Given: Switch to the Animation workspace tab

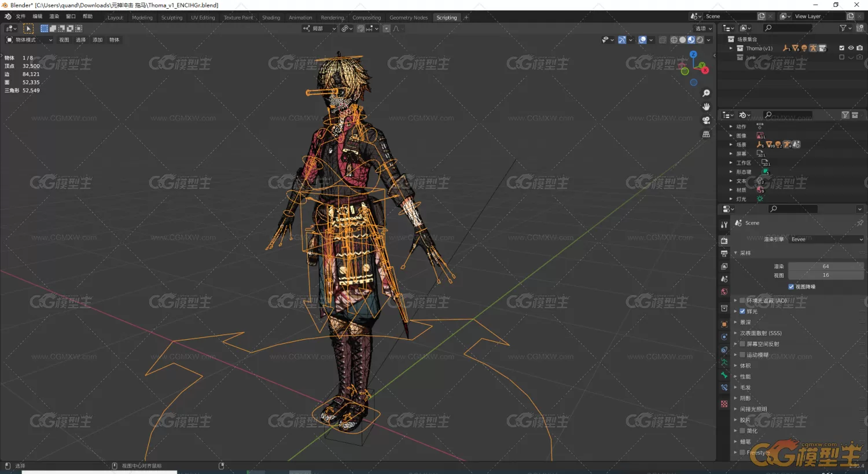Looking at the screenshot, I should coord(300,18).
